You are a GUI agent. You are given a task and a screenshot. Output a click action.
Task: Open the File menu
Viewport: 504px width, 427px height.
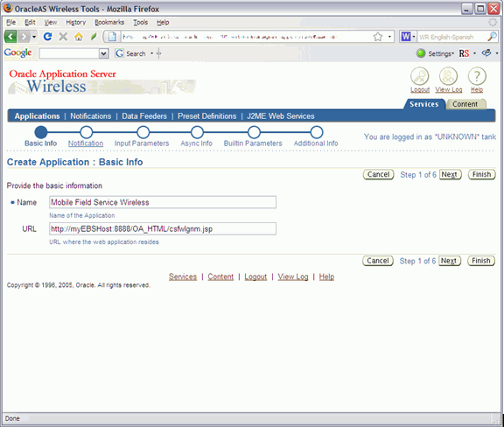pos(10,22)
